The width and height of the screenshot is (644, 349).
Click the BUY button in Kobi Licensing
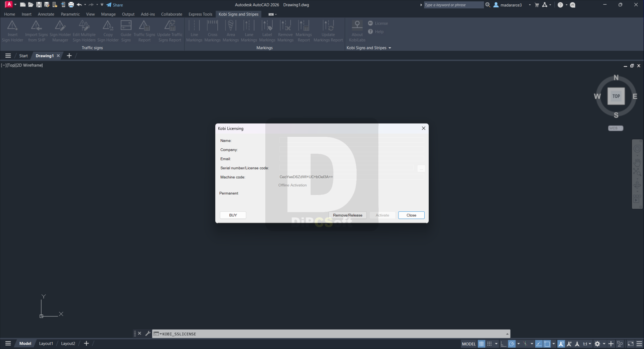(233, 215)
